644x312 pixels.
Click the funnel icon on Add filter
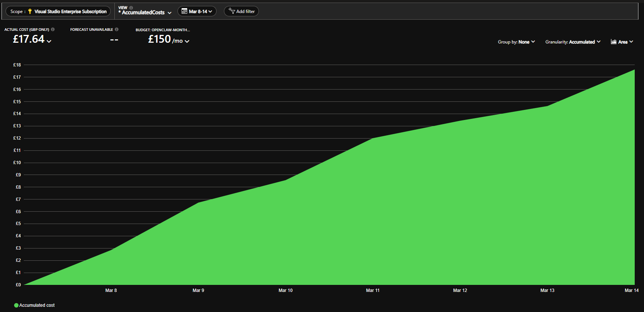[232, 11]
